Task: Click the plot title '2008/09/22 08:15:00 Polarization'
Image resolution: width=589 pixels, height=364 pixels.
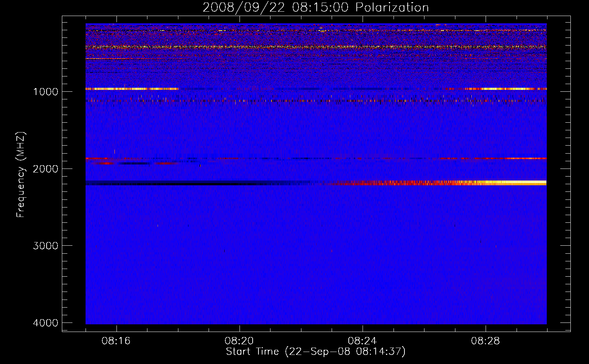Action: pyautogui.click(x=316, y=7)
